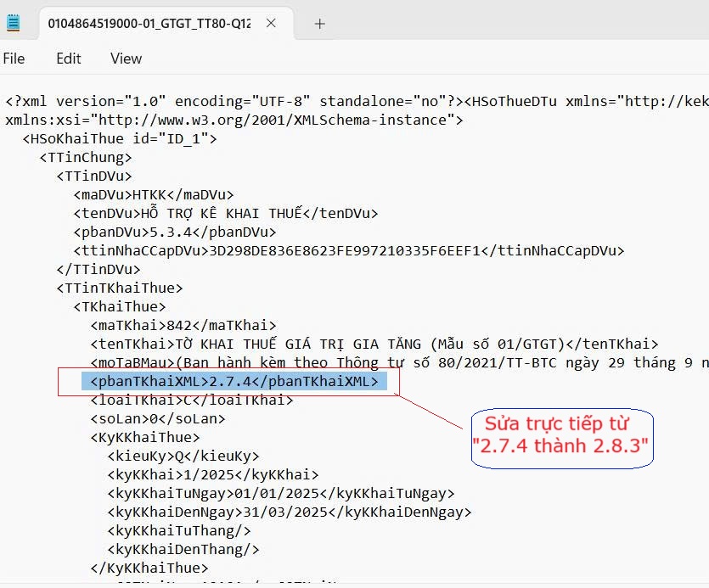Click the kyKKhai 1/2025 line

point(213,474)
